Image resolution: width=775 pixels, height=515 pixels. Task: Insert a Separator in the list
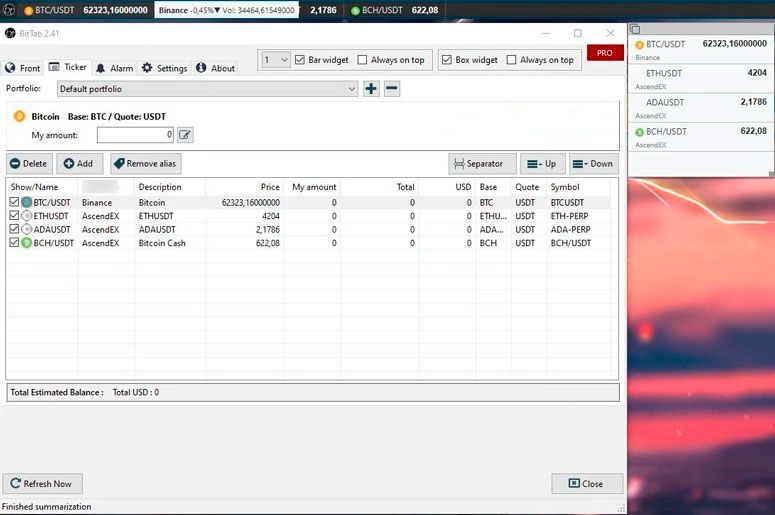(482, 164)
